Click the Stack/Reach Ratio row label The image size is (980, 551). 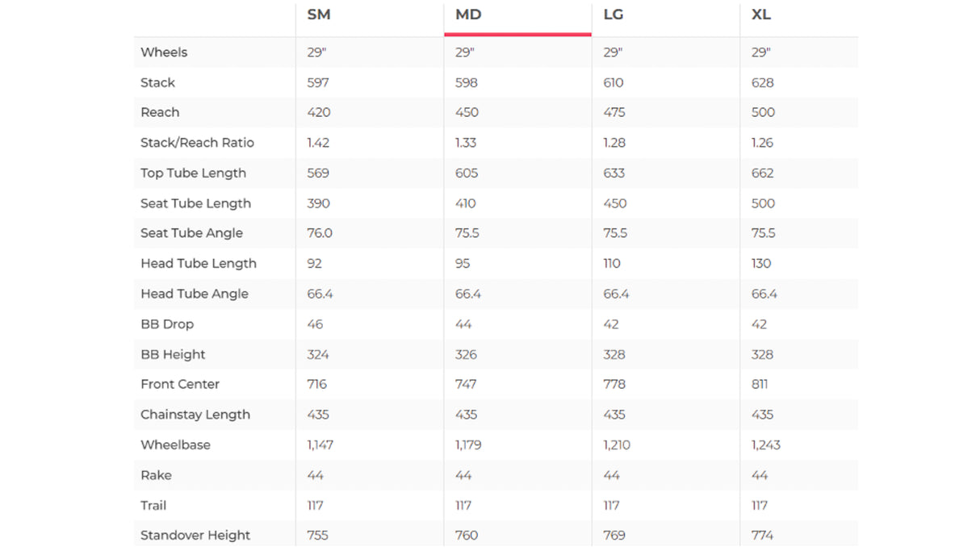click(197, 143)
